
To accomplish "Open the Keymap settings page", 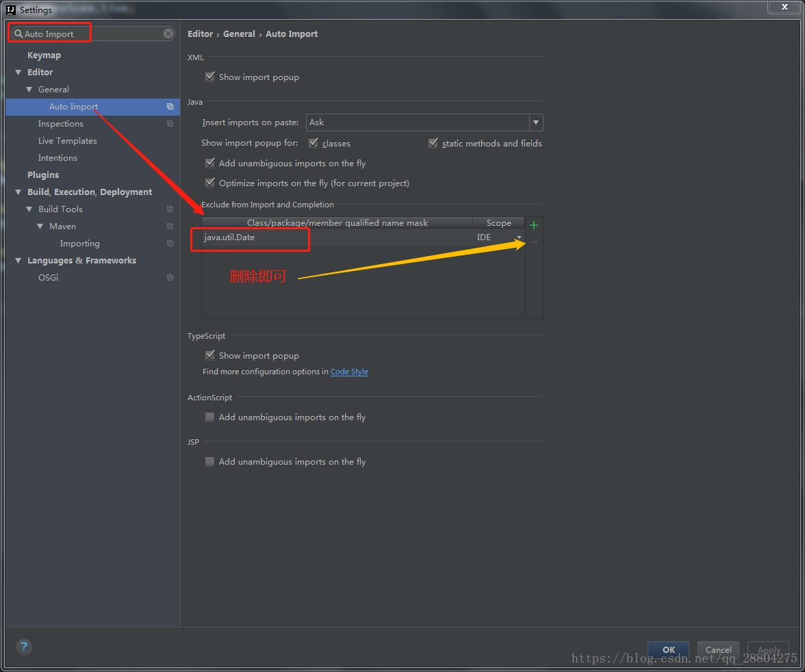I will 44,55.
